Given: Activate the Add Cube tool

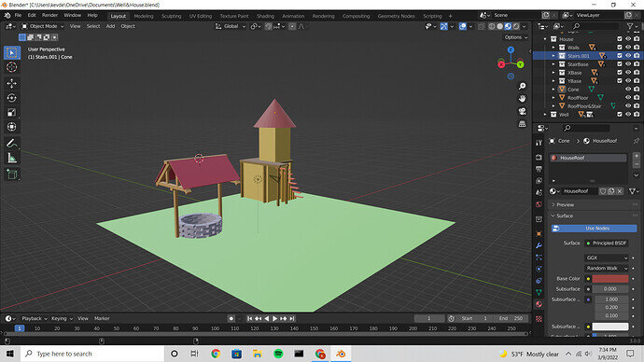Looking at the screenshot, I should 12,174.
